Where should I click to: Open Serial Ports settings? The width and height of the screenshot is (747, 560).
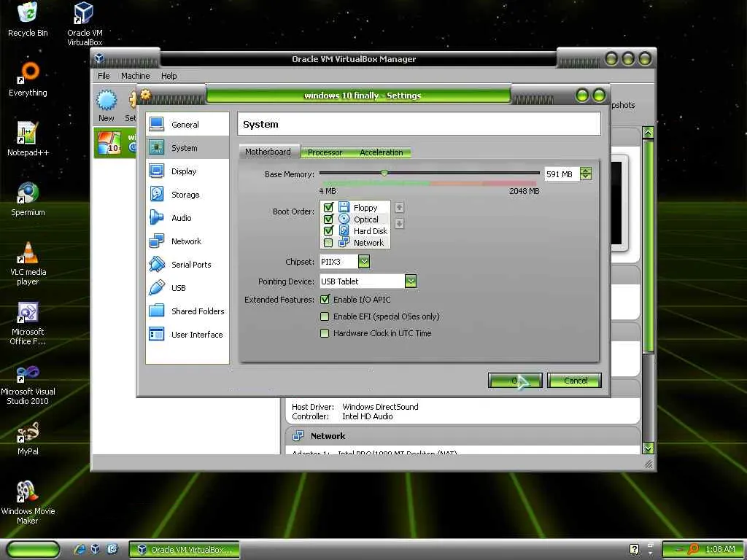pos(187,264)
